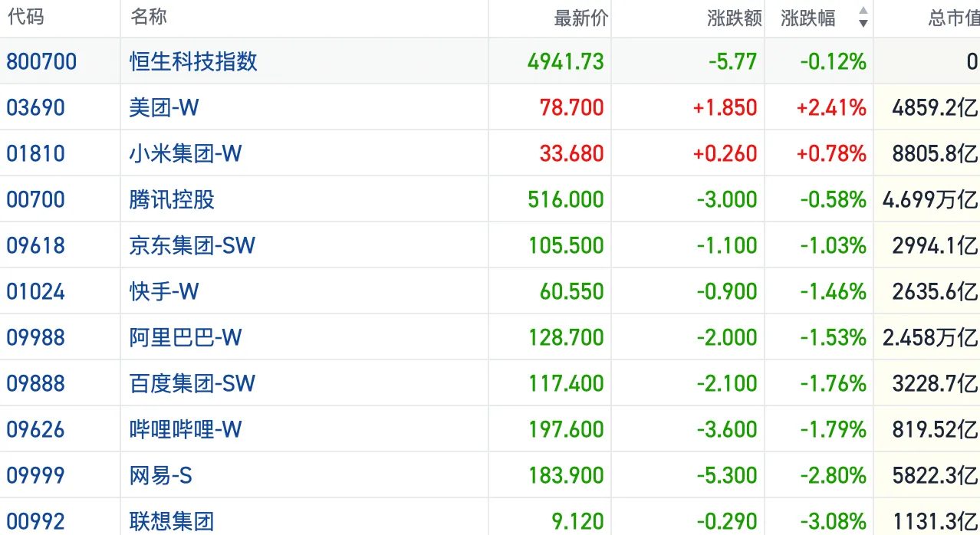Click the 总市值 column header

(953, 18)
